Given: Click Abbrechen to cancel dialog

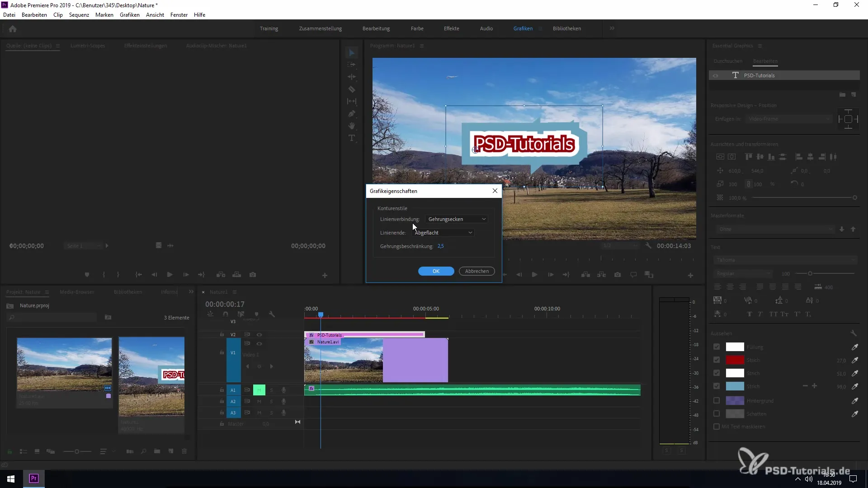Looking at the screenshot, I should pyautogui.click(x=477, y=271).
